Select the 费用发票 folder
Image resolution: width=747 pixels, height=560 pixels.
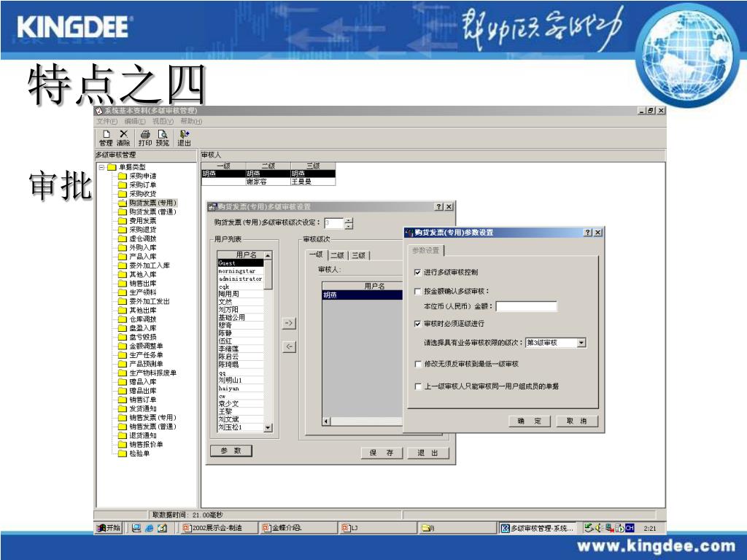pyautogui.click(x=137, y=221)
